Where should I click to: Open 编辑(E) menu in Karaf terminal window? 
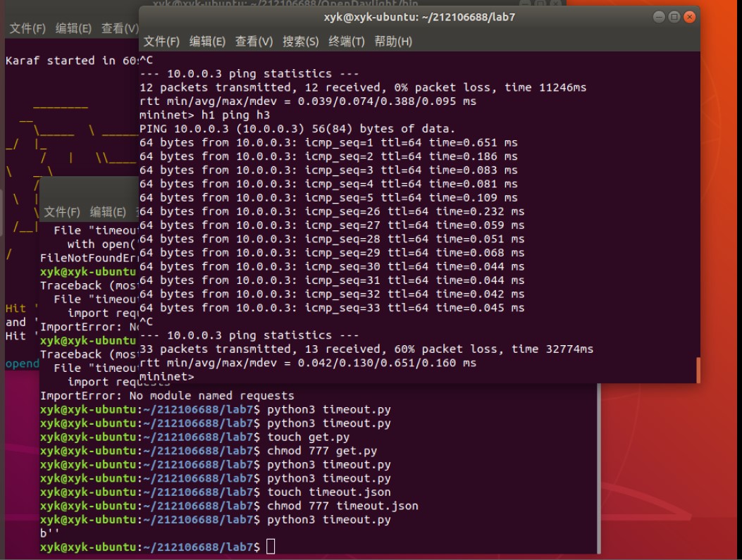click(x=73, y=28)
